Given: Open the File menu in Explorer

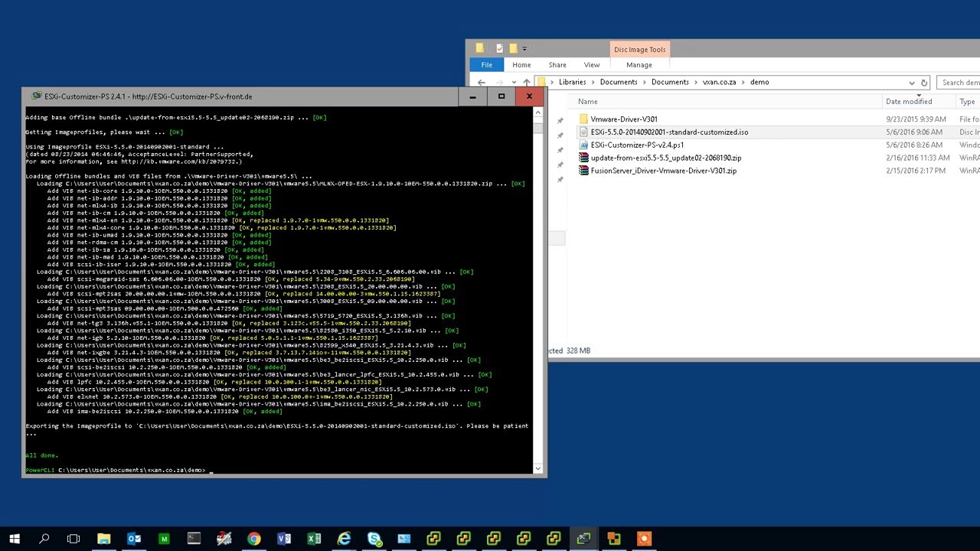Looking at the screenshot, I should point(487,65).
